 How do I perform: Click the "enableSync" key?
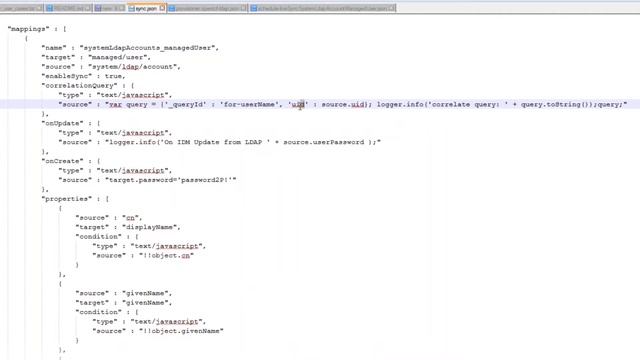(67, 76)
